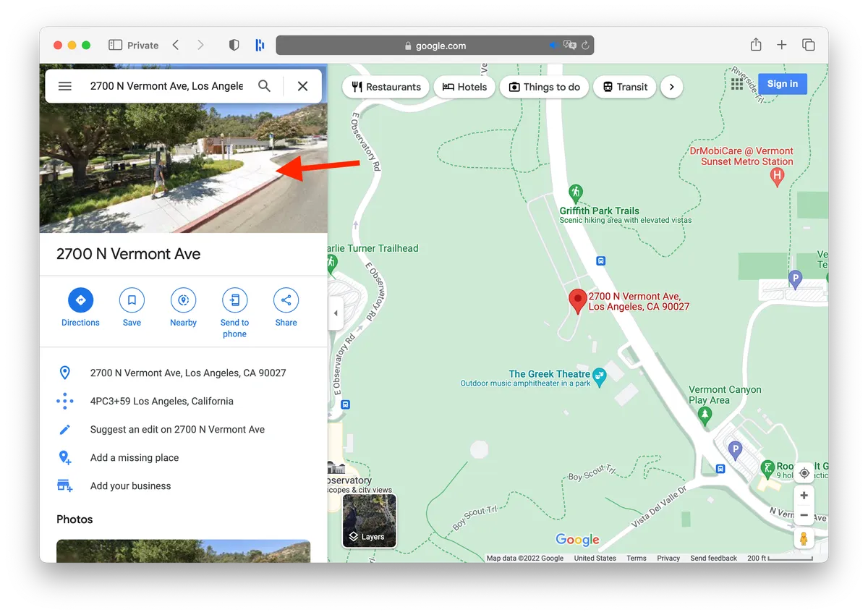868x615 pixels.
Task: Zoom in using the plus control
Action: (x=804, y=495)
